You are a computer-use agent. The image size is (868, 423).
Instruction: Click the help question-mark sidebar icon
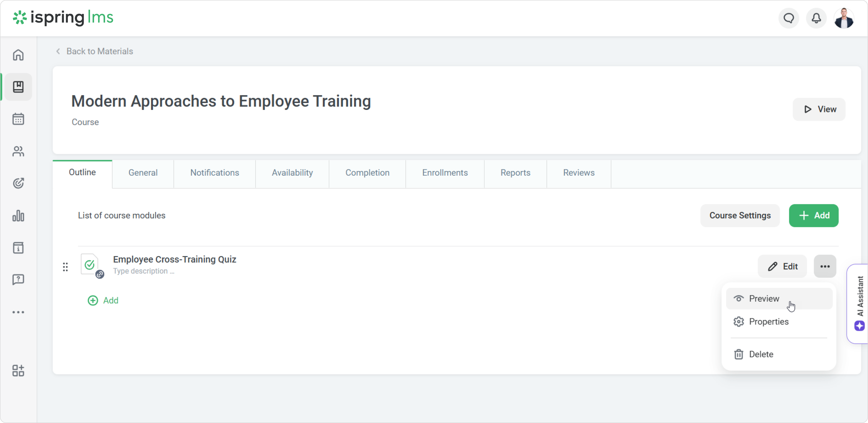(18, 279)
